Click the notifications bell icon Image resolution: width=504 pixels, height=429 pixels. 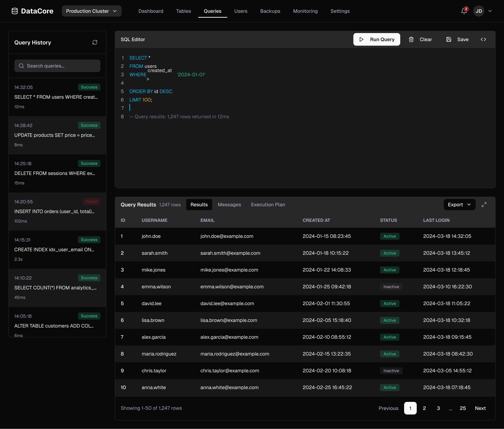464,11
